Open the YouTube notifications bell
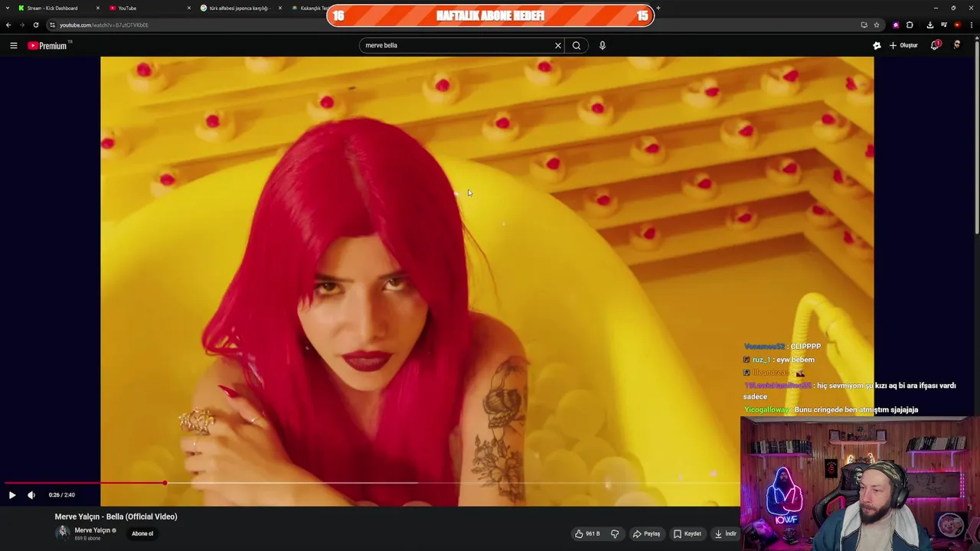980x551 pixels. coord(935,45)
